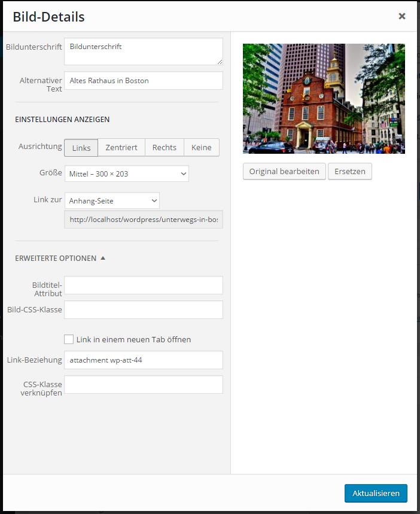Screen dimensions: 420x514
Task: Click the localhost URL field
Action: click(143, 220)
